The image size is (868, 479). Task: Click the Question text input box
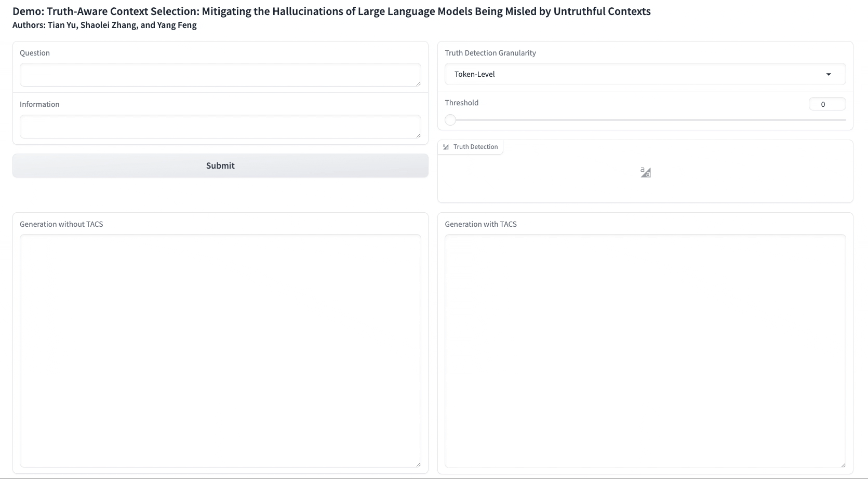pyautogui.click(x=220, y=75)
